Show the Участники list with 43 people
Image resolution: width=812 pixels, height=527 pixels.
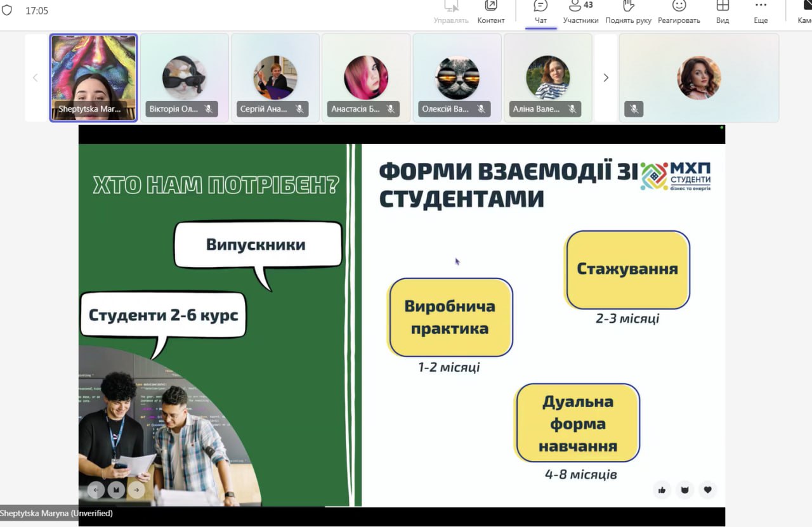pyautogui.click(x=580, y=12)
